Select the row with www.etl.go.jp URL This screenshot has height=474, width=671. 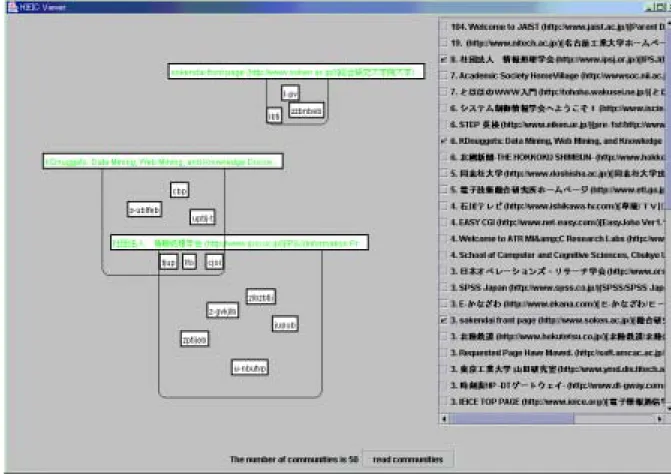[552, 190]
